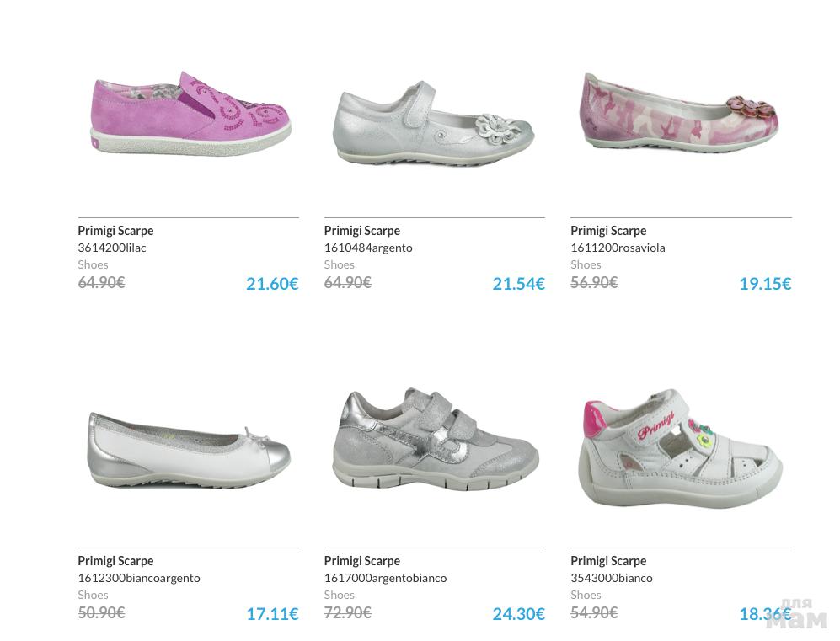Viewport: 840px width, 641px height.
Task: Select the 1612300biancoargento product title
Action: click(x=139, y=578)
